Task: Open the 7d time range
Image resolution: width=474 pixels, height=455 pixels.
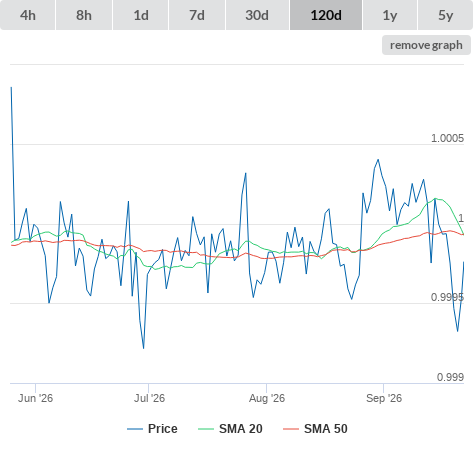Action: (x=197, y=15)
